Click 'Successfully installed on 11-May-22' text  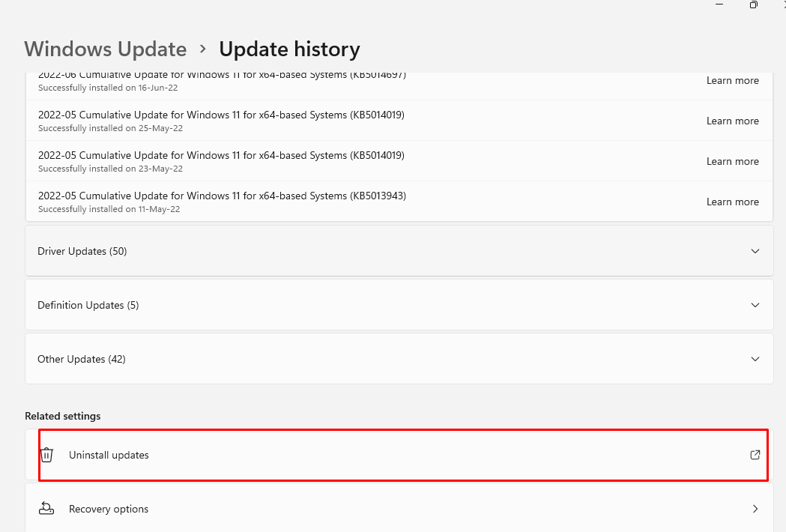pos(109,209)
